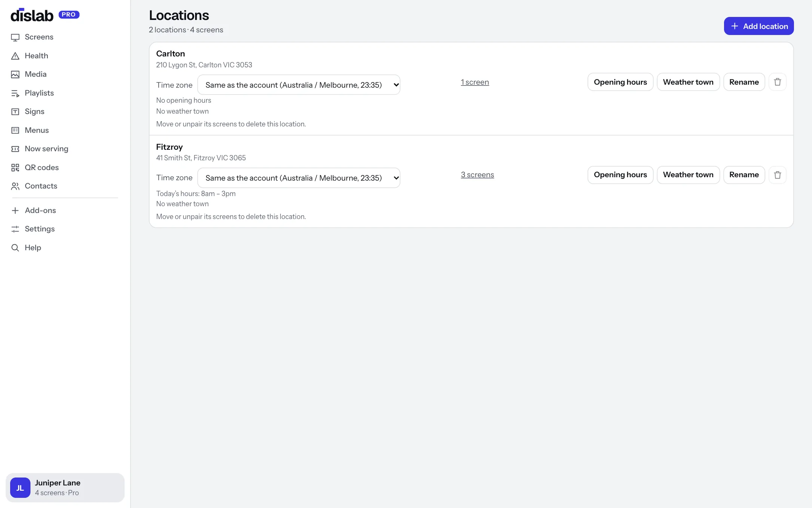Open the Media library label

pyautogui.click(x=36, y=74)
